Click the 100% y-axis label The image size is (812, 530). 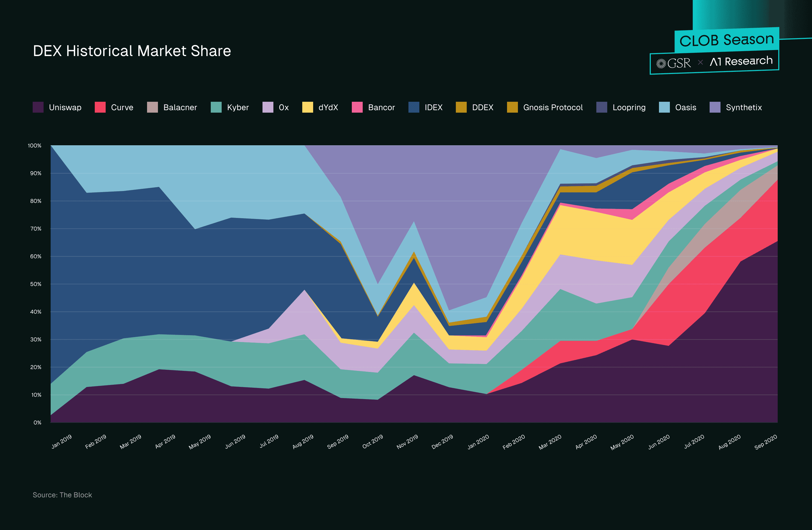pos(35,146)
